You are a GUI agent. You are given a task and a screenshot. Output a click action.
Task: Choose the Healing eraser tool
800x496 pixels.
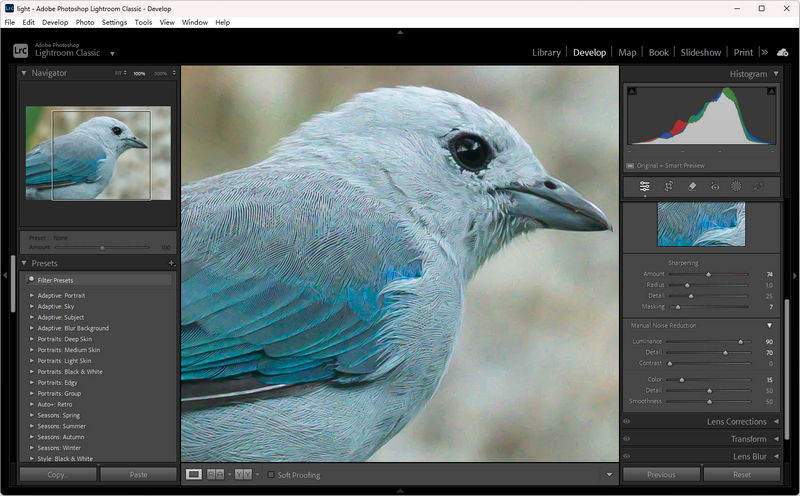(x=692, y=186)
